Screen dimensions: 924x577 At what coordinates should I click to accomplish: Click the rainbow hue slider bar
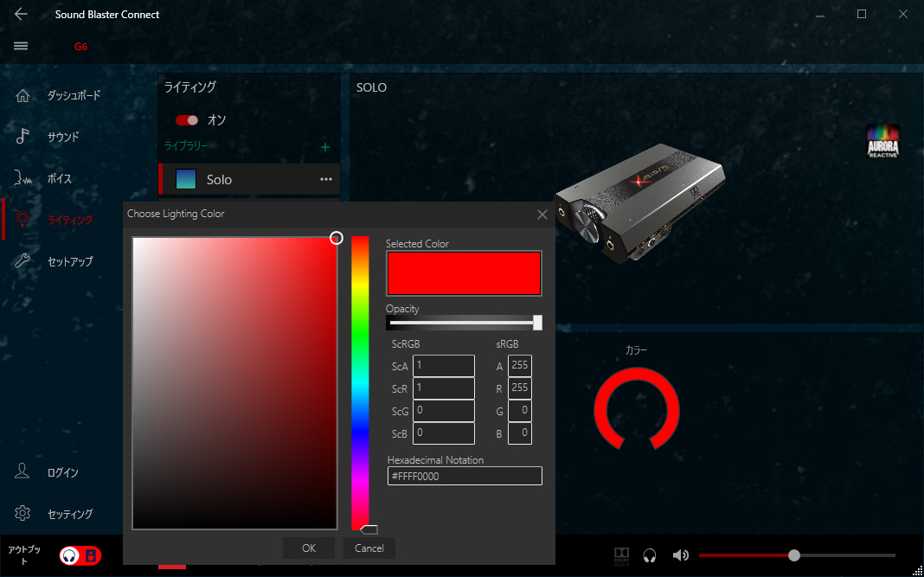coord(360,383)
